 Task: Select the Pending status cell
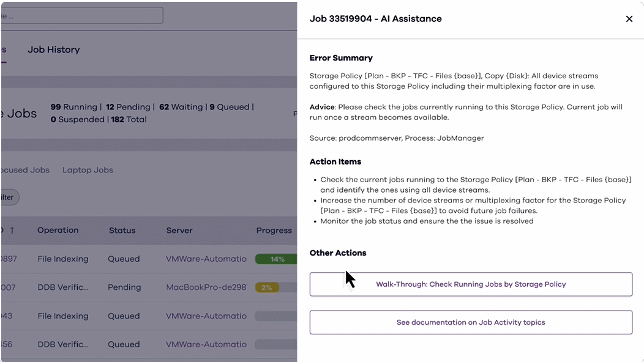(124, 287)
